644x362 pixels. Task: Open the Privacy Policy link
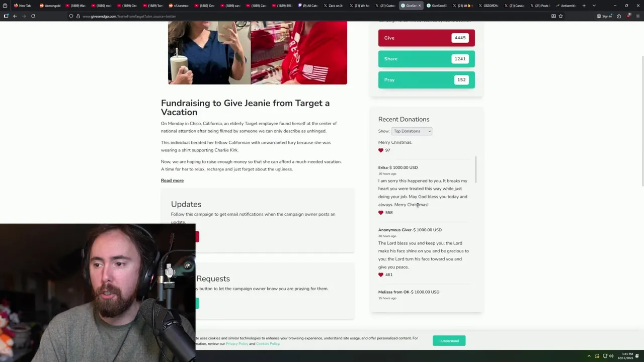[x=236, y=344]
